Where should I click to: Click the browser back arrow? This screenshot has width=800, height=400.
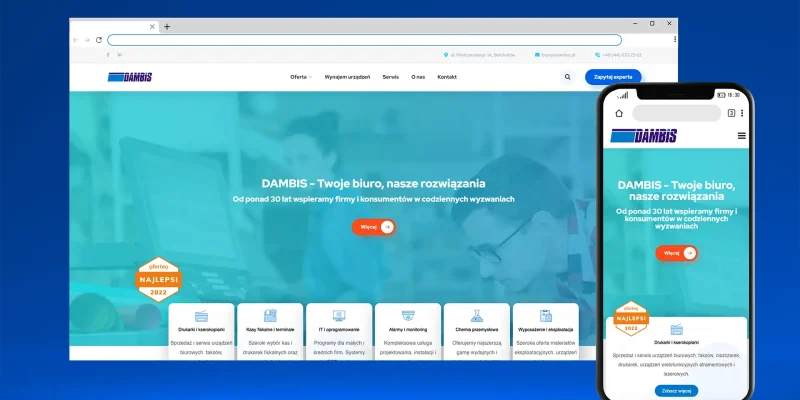coord(76,40)
